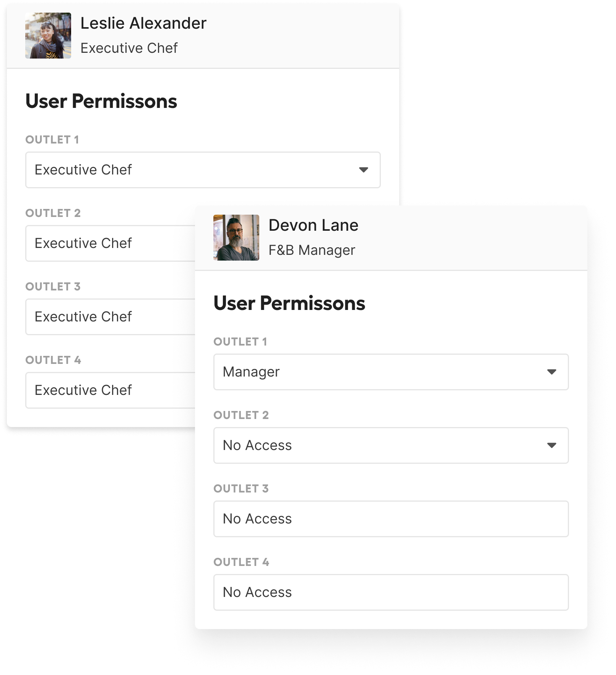The image size is (616, 675).
Task: Click Devon Lane's profile photo
Action: (236, 238)
